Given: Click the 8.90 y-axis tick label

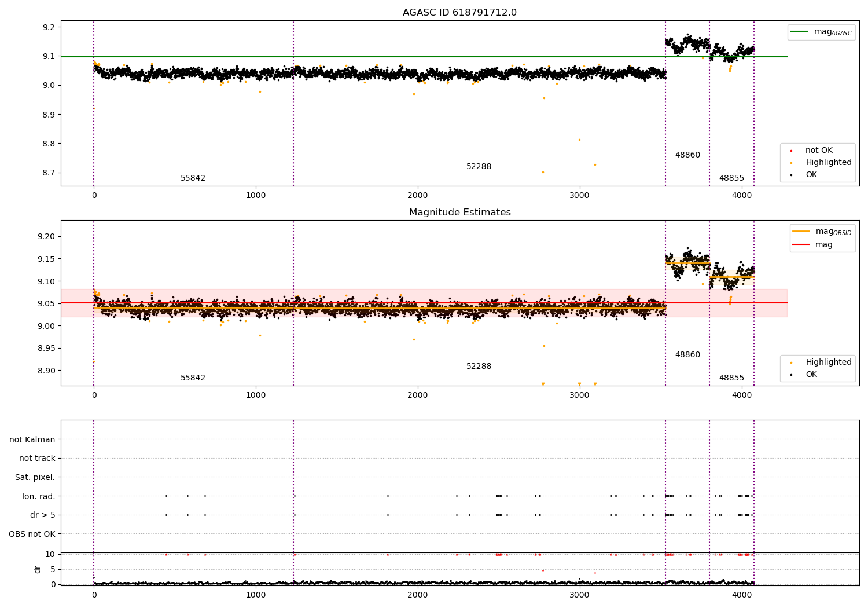Looking at the screenshot, I should tap(46, 371).
